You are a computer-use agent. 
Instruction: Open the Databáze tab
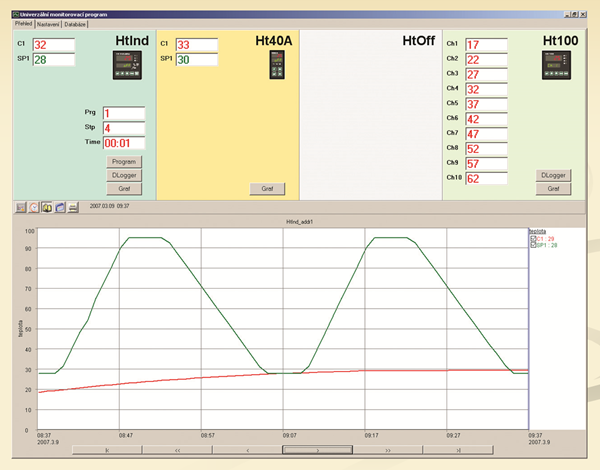[75, 23]
